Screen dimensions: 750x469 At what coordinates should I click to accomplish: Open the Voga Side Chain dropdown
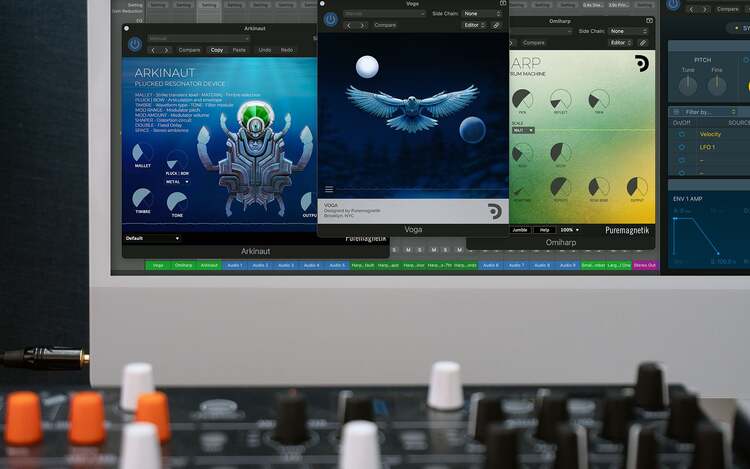click(x=482, y=14)
